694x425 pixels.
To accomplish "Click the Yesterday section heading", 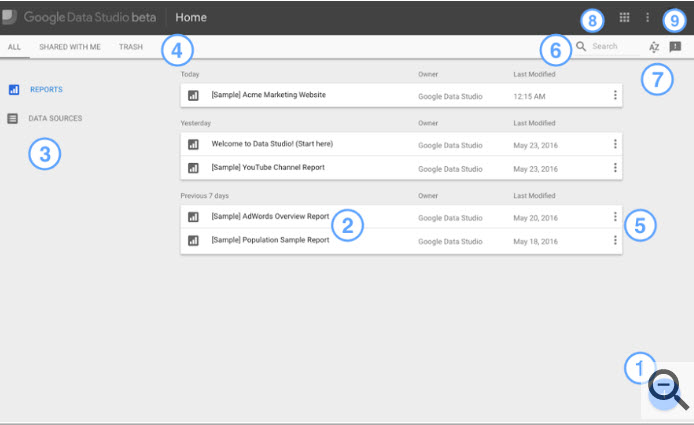I will pyautogui.click(x=195, y=123).
